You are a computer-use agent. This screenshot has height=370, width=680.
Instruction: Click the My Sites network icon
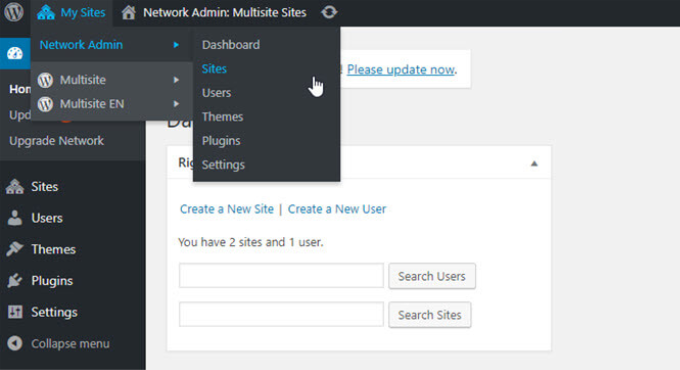(46, 12)
